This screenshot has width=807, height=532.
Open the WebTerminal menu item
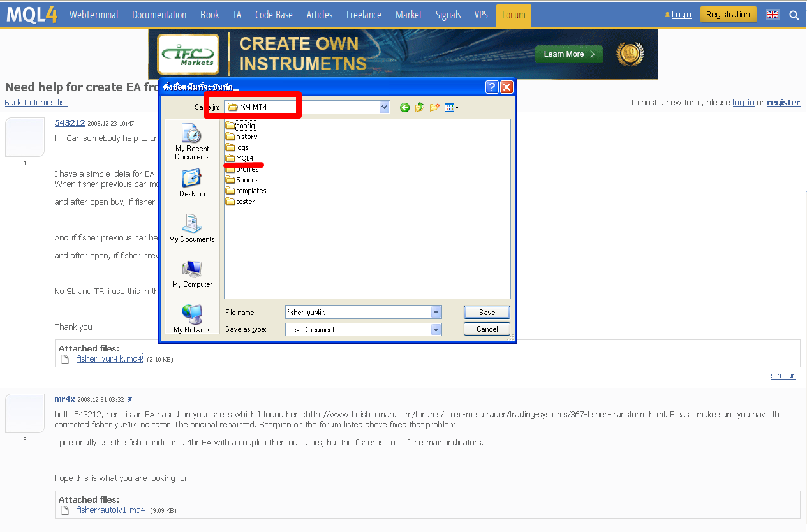coord(94,15)
